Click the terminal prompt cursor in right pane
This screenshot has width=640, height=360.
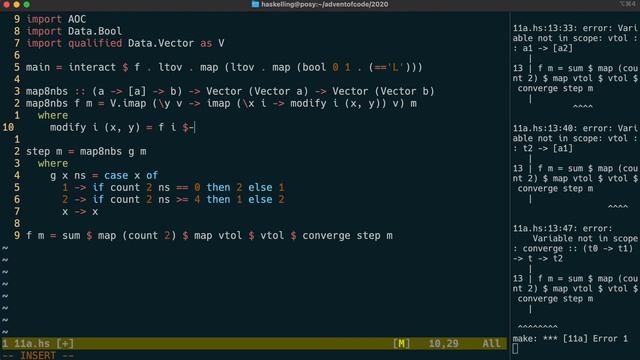516,349
